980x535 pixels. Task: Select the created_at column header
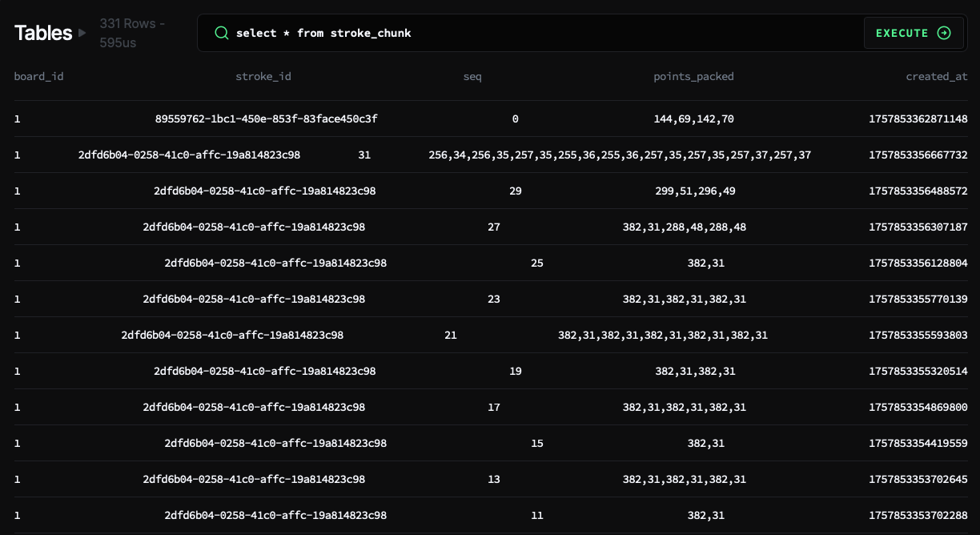pyautogui.click(x=937, y=77)
